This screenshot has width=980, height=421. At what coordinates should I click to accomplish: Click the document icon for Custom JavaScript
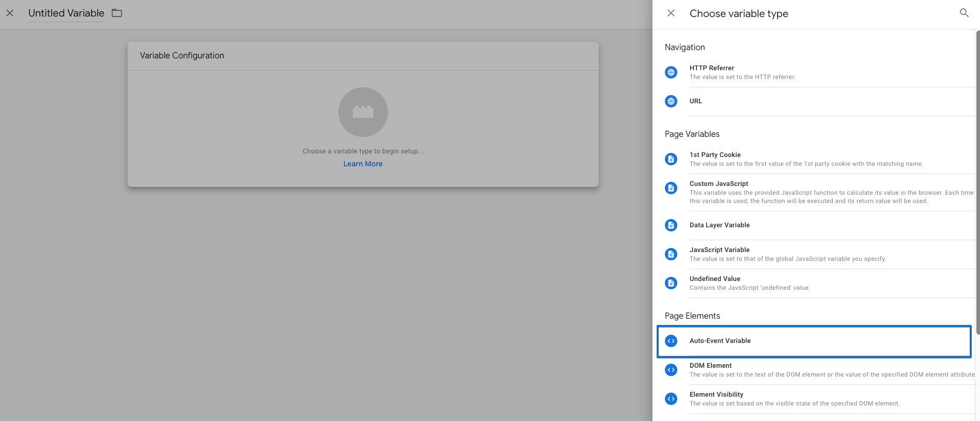(671, 188)
